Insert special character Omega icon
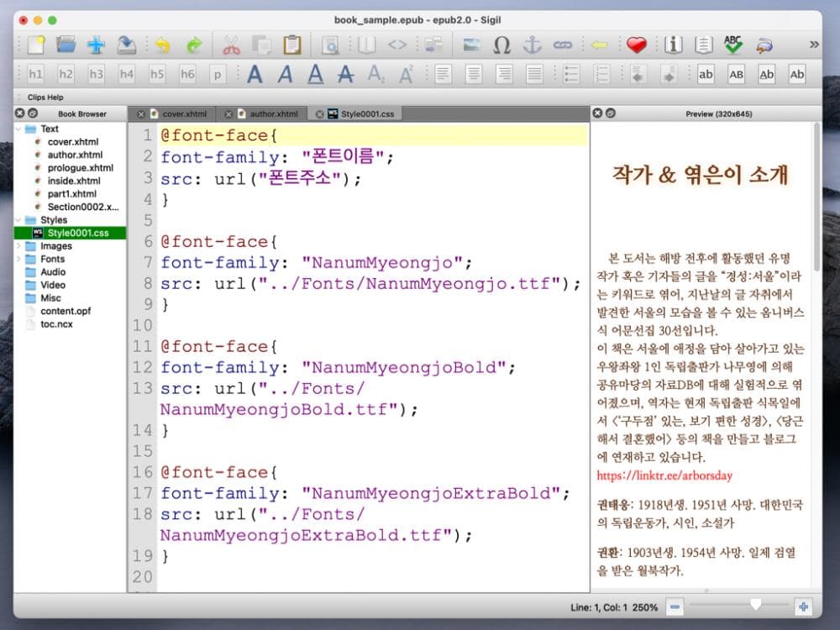 point(501,45)
